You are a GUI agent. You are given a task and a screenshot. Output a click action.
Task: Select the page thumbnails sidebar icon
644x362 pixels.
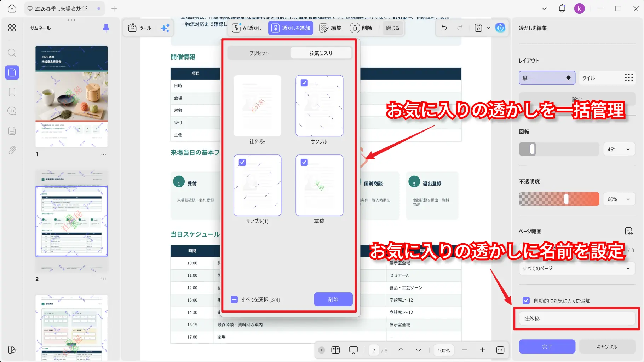(x=12, y=72)
